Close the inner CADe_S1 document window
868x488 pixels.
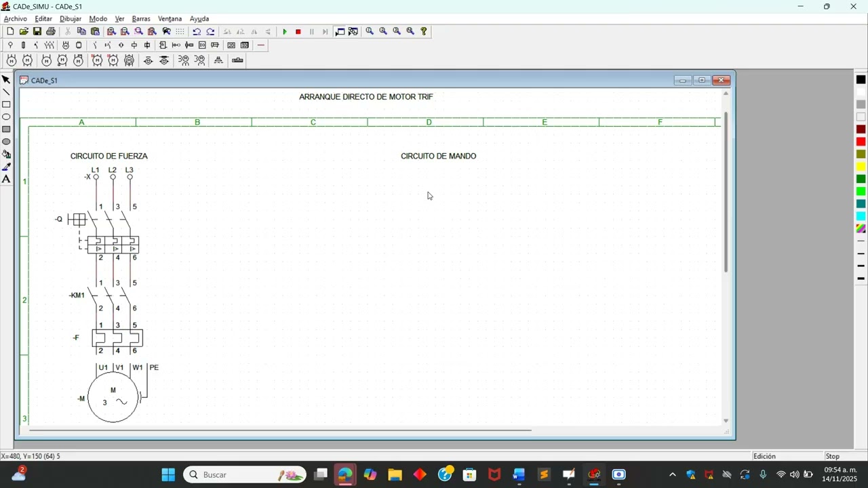click(x=722, y=80)
